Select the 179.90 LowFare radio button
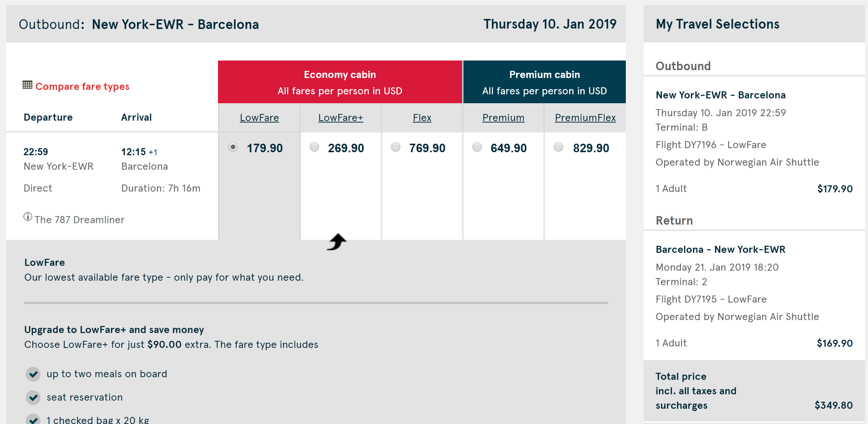The image size is (868, 424). 233,147
